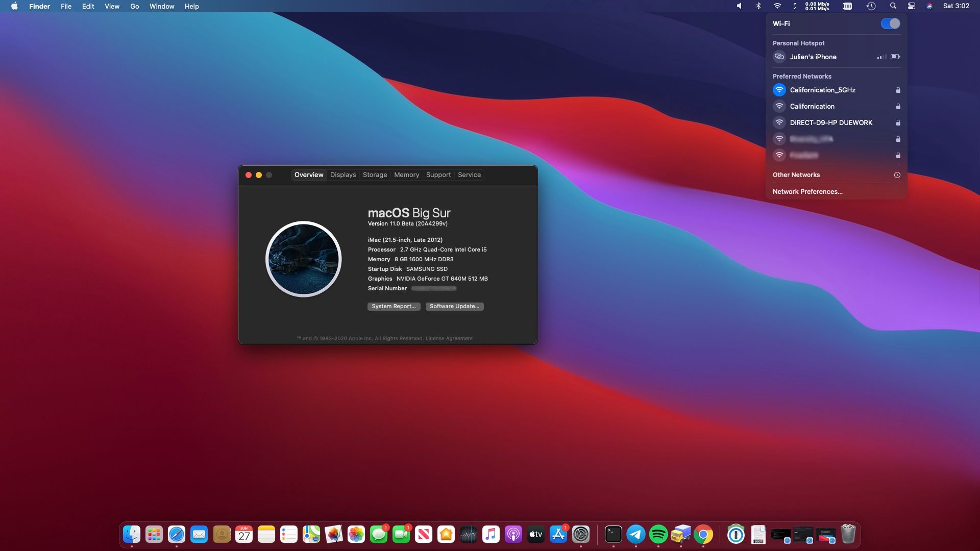Open Telegram from the Dock
The height and width of the screenshot is (551, 980).
634,534
